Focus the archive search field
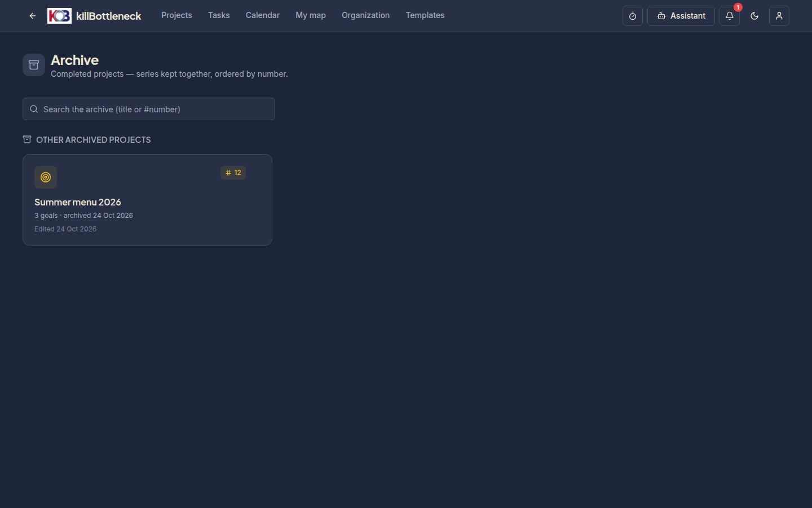The image size is (812, 508). (149, 109)
